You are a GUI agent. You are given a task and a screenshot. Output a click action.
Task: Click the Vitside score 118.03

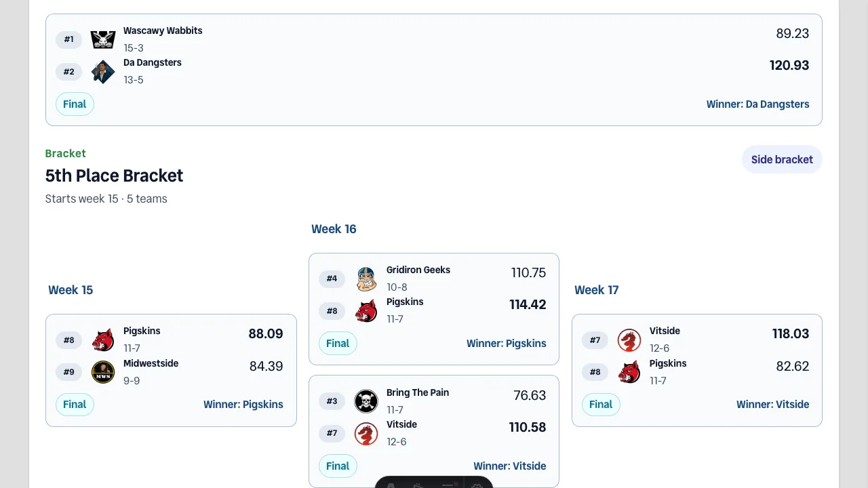(x=791, y=334)
